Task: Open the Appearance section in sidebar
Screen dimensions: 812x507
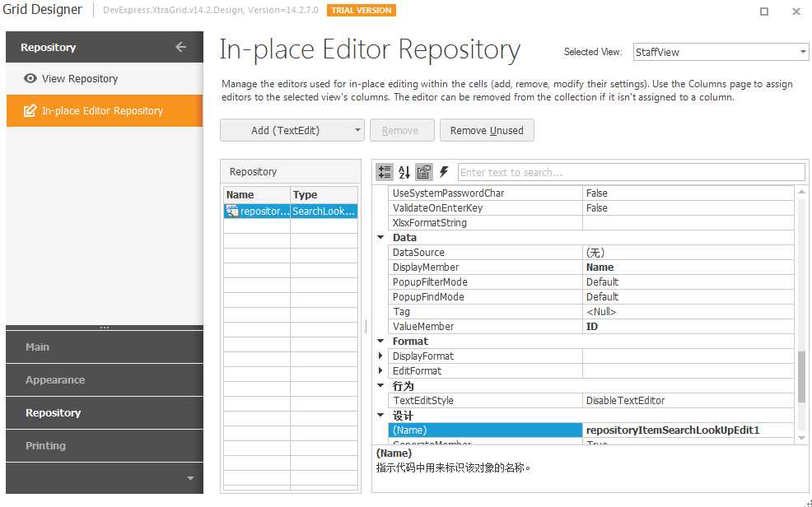Action: click(x=105, y=379)
